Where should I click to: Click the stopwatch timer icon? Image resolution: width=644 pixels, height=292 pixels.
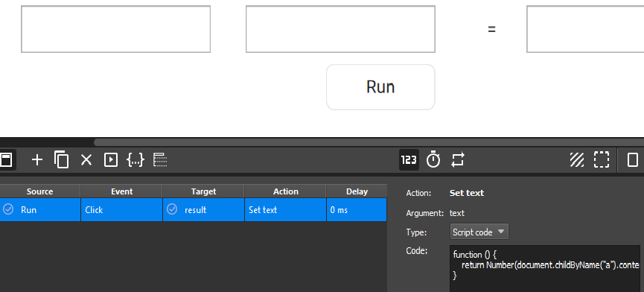click(433, 159)
